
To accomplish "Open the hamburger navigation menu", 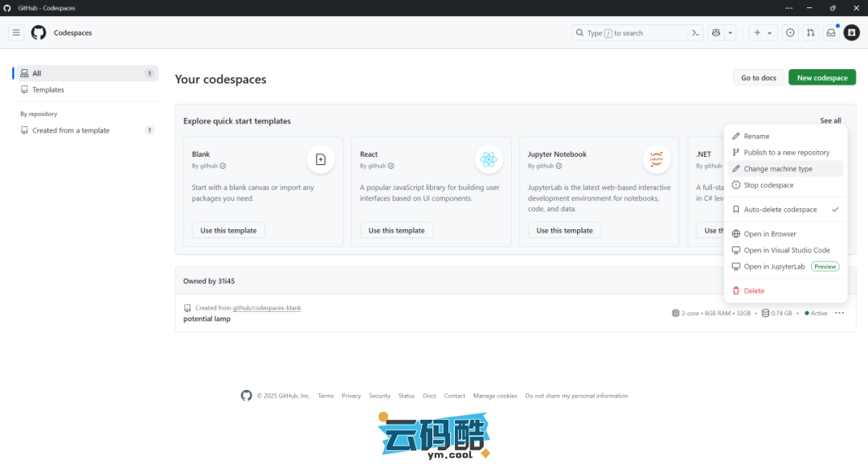I will (x=16, y=33).
